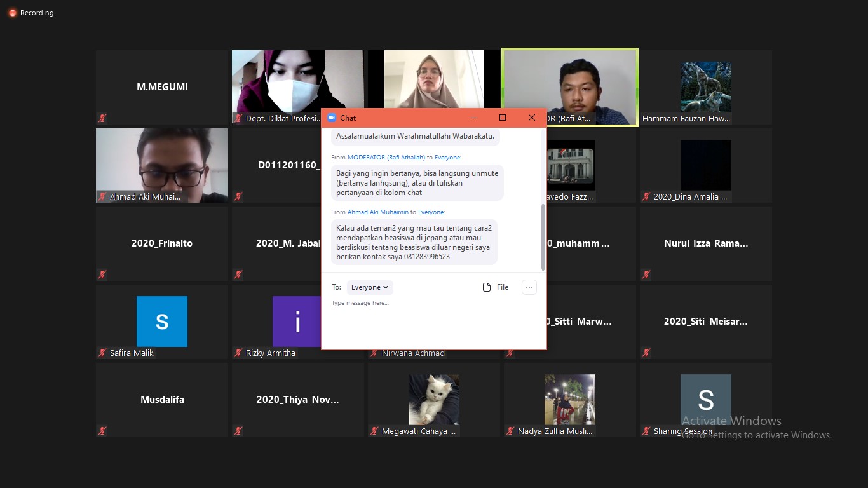
Task: Select the muted mic icon on D011201160 tile
Action: [238, 196]
